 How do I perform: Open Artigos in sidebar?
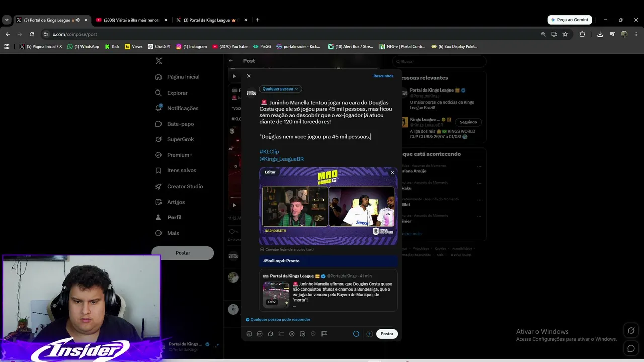coord(170,202)
